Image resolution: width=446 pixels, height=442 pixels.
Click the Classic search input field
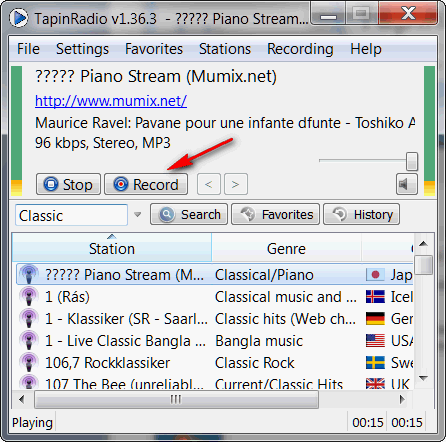pyautogui.click(x=71, y=215)
